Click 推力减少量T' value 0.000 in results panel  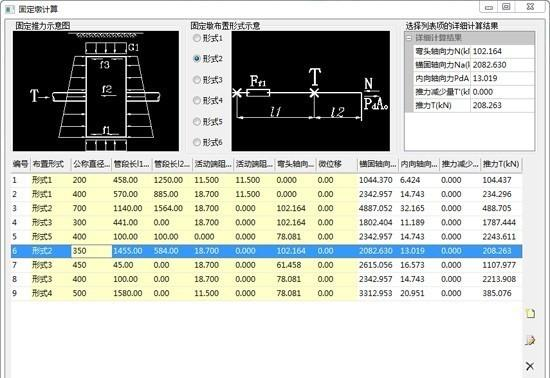tap(502, 92)
